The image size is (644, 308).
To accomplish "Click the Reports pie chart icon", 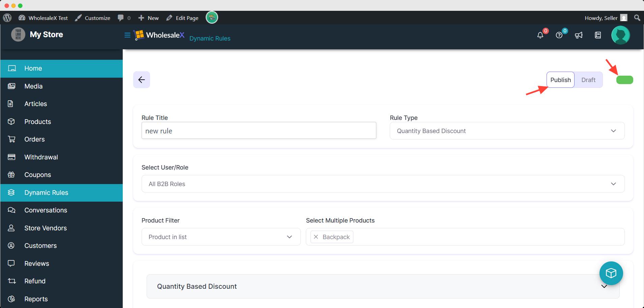I will 11,299.
